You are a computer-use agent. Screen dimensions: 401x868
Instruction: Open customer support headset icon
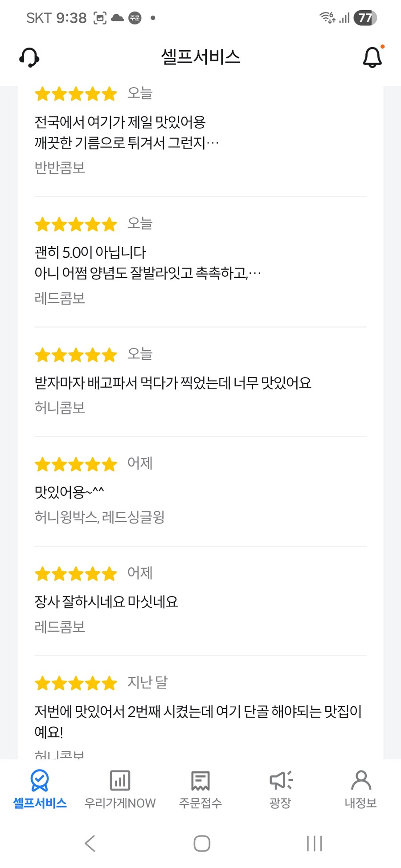pyautogui.click(x=29, y=57)
